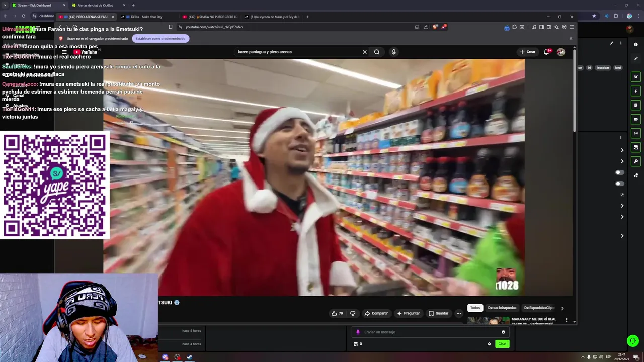Switch to SHAKA NO PUEDE CREER tab

211,17
